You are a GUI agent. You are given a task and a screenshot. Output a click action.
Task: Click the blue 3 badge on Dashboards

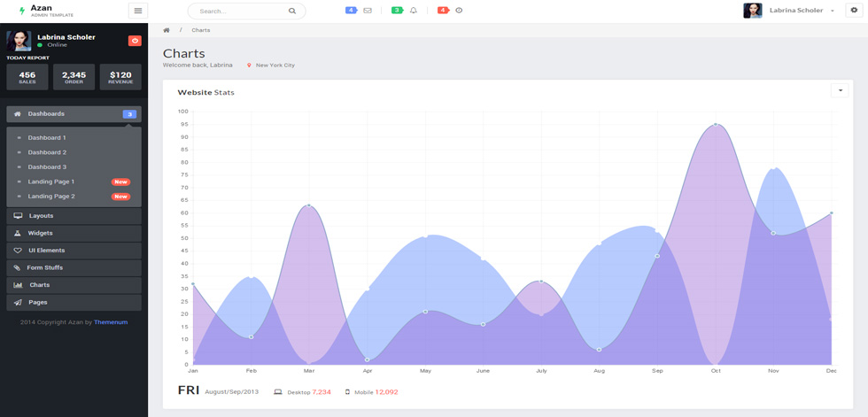coord(129,114)
